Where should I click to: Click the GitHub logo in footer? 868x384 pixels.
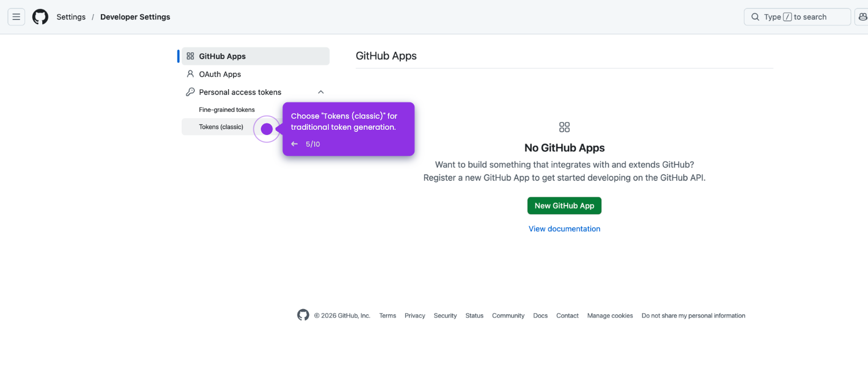point(303,315)
